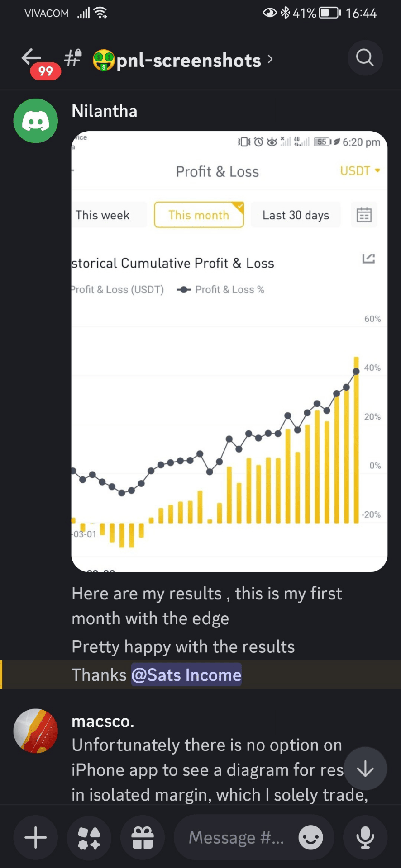Tap the microphone voice message icon

pyautogui.click(x=365, y=838)
